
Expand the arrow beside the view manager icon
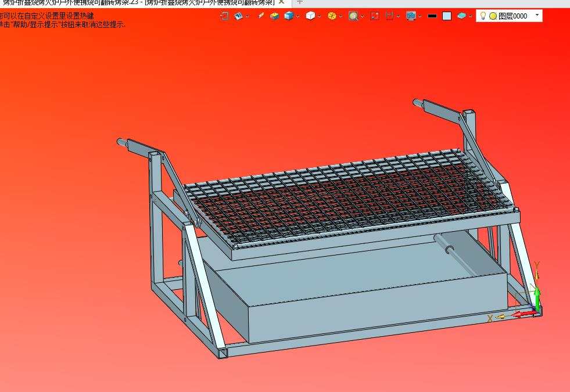tap(247, 16)
